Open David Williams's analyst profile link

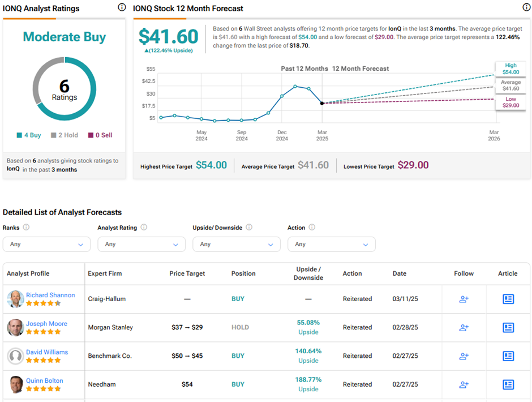[47, 352]
